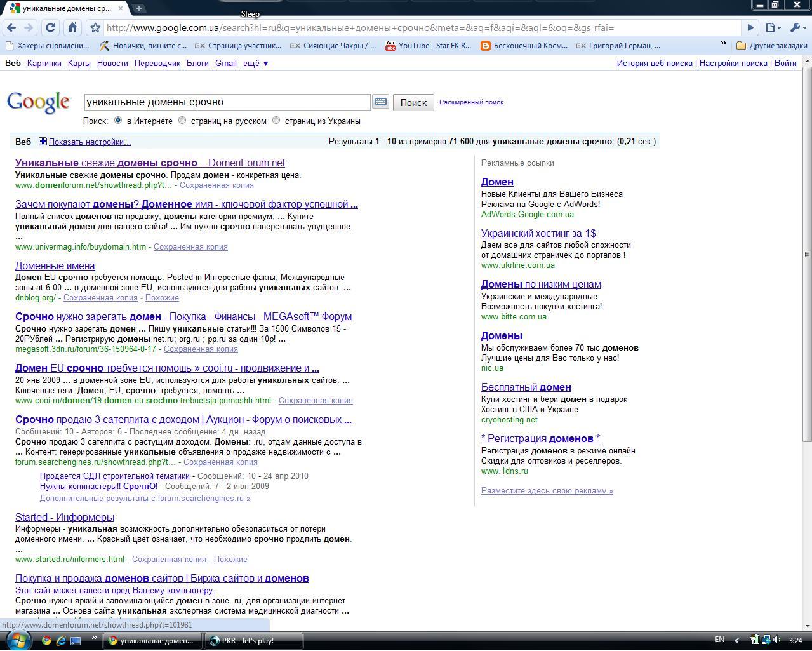Open the 'Украинский хостинг за 1$' ad
The width and height of the screenshot is (812, 651).
click(x=538, y=234)
